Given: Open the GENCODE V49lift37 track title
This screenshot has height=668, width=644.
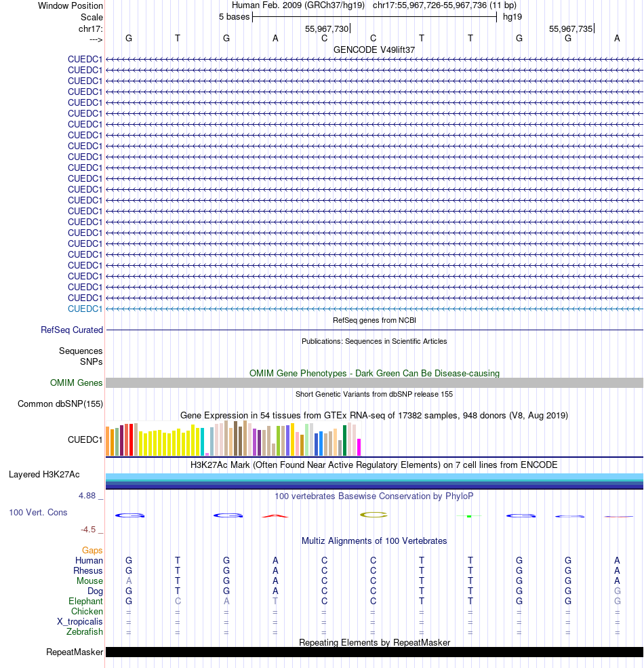Looking at the screenshot, I should pos(374,50).
